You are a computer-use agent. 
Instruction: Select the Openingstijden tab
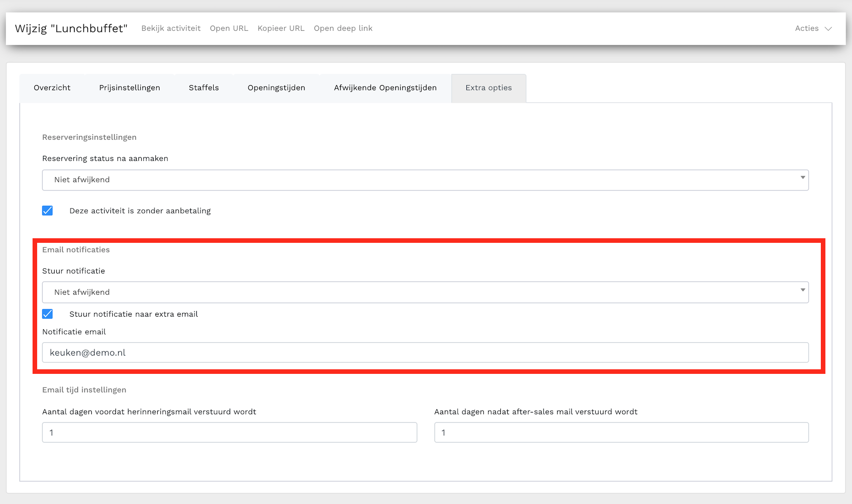[x=276, y=88]
